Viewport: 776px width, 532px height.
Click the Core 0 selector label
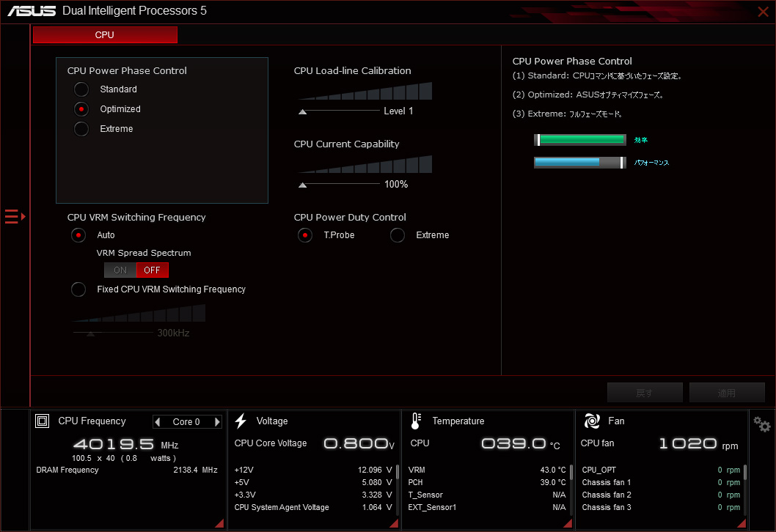[x=186, y=422]
